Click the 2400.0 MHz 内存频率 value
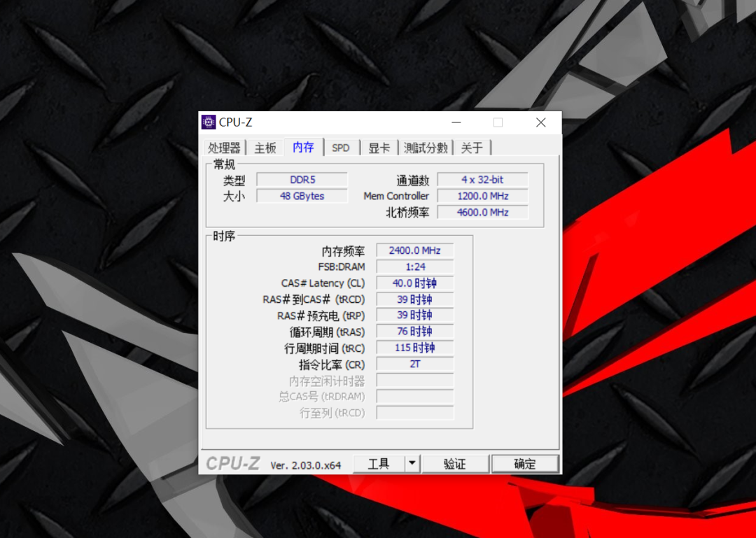This screenshot has height=538, width=756. pyautogui.click(x=414, y=250)
